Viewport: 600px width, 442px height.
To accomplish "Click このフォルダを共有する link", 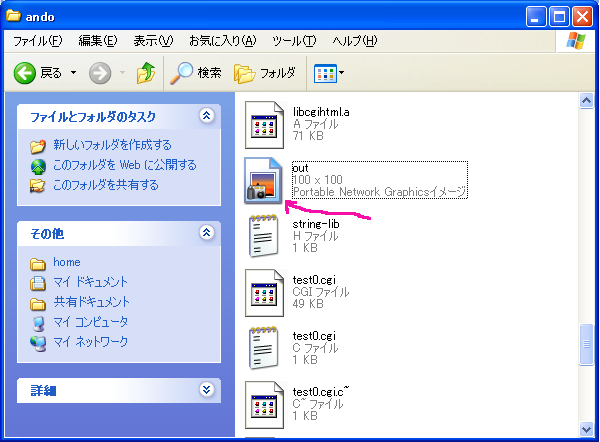I will point(106,185).
